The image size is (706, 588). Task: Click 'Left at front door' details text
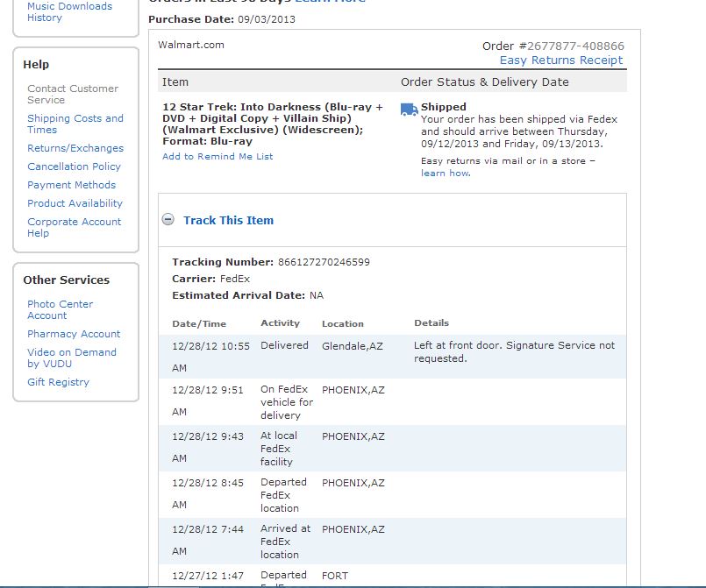[514, 351]
